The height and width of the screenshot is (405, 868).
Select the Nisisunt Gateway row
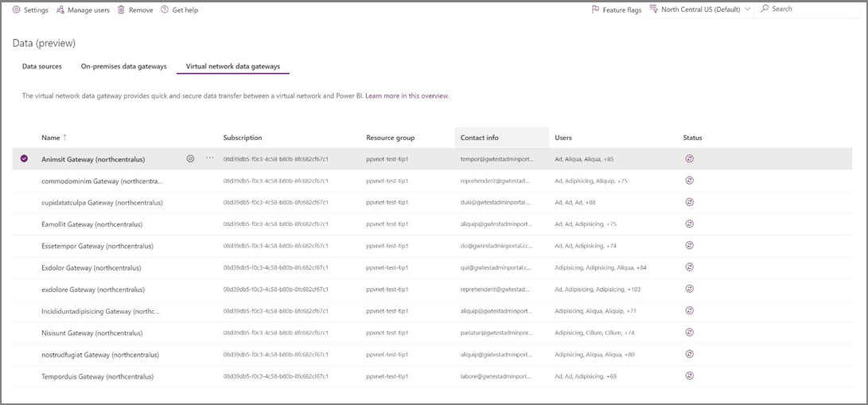coord(432,333)
